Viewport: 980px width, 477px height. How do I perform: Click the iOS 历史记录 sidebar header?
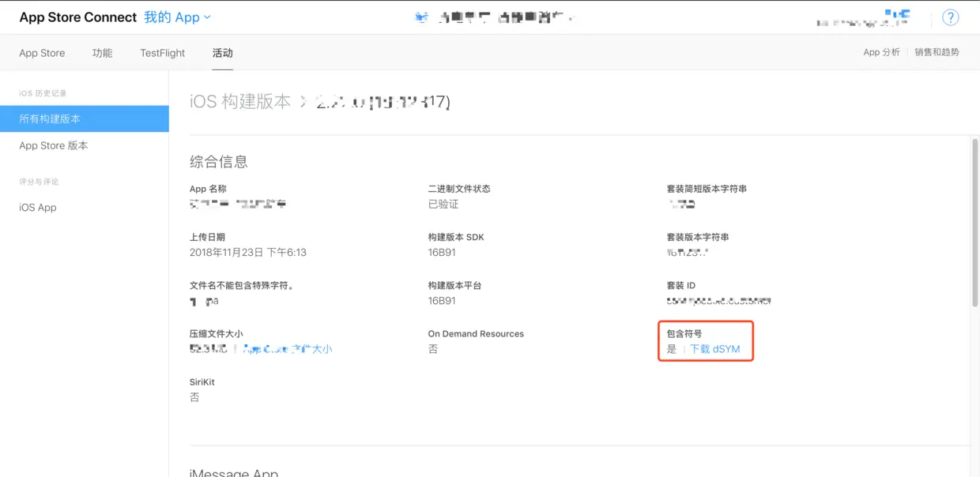(43, 93)
